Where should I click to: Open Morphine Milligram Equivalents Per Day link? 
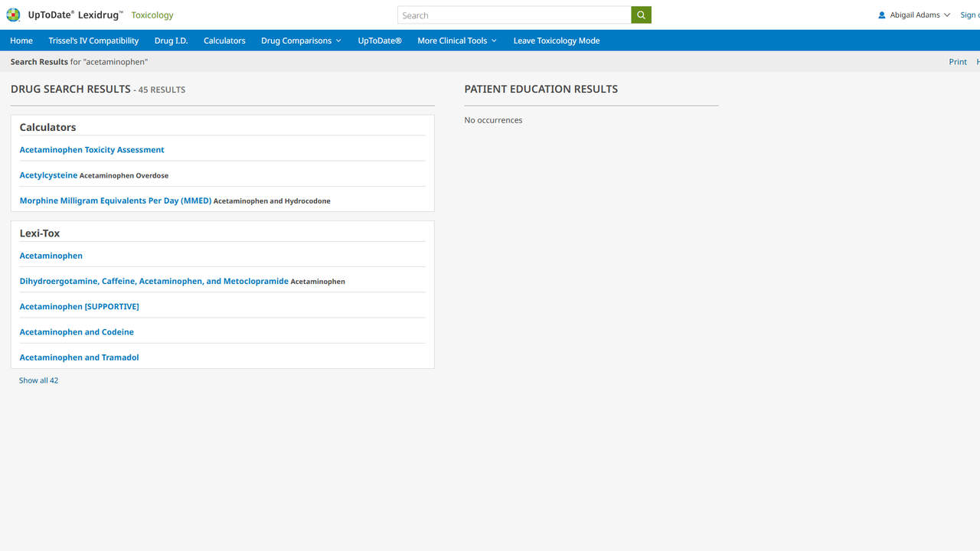[x=115, y=201]
